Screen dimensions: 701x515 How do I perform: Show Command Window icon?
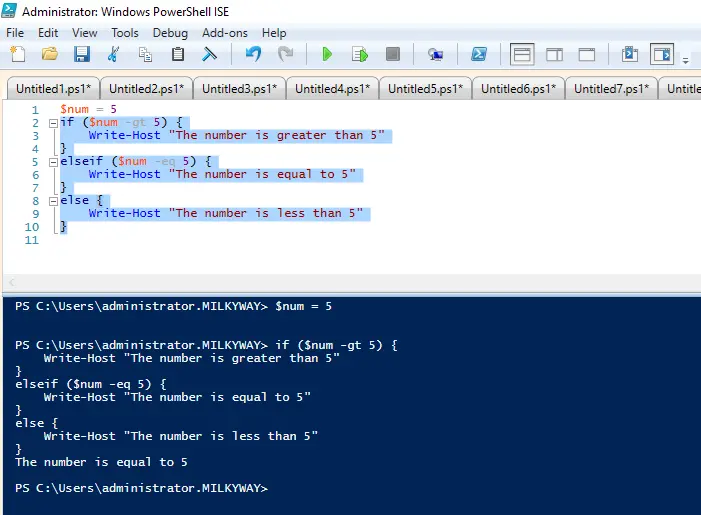click(630, 55)
